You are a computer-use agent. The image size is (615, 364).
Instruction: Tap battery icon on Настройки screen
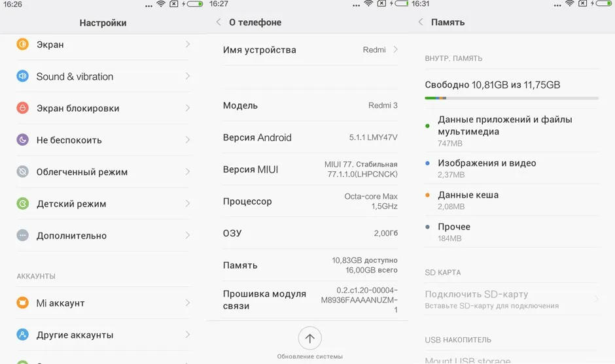coord(194,4)
